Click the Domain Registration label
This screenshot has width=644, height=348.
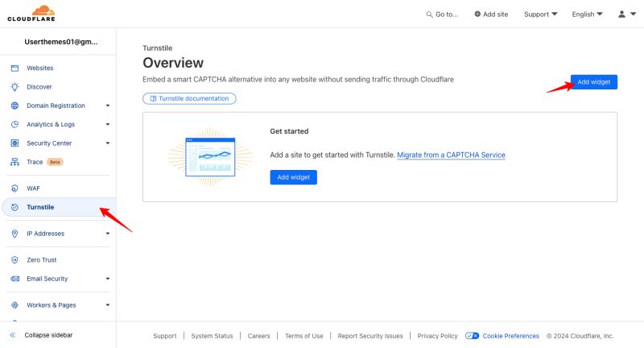(x=56, y=106)
